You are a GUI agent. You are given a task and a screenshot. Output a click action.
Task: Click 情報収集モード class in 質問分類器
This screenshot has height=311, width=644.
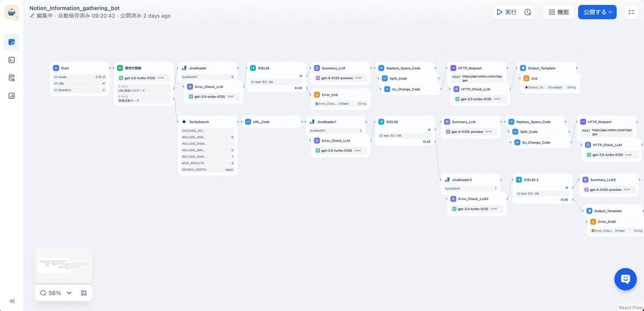(x=144, y=99)
